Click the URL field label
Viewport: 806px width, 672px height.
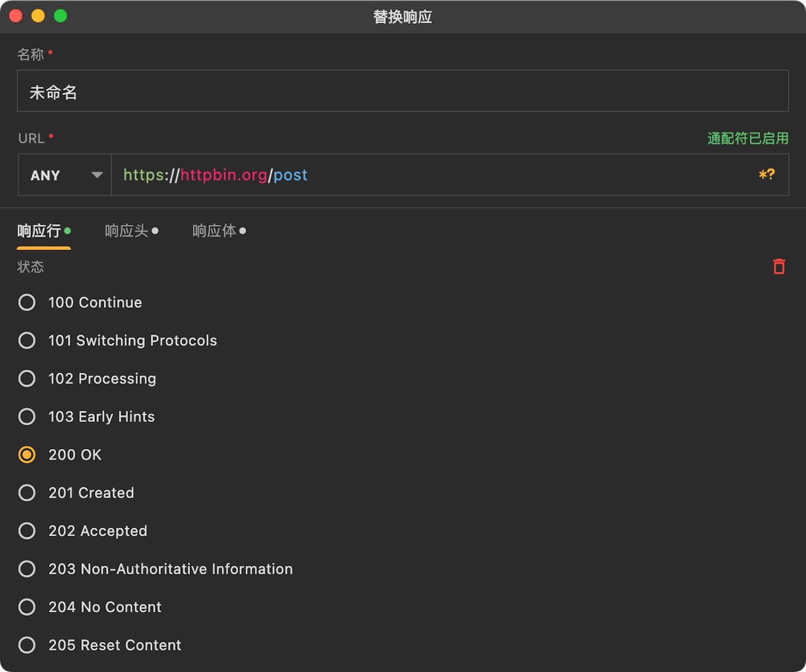click(31, 139)
